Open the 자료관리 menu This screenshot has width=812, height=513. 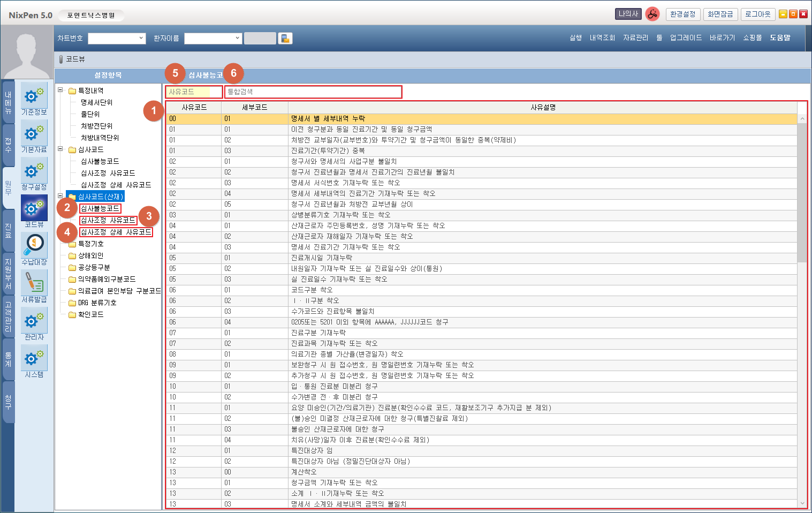click(635, 38)
